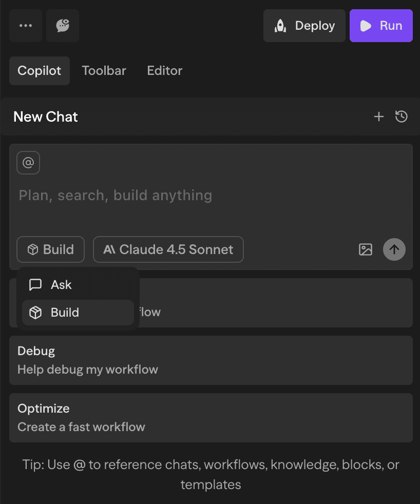Click the three-dots more options icon
This screenshot has height=504, width=420.
[26, 26]
